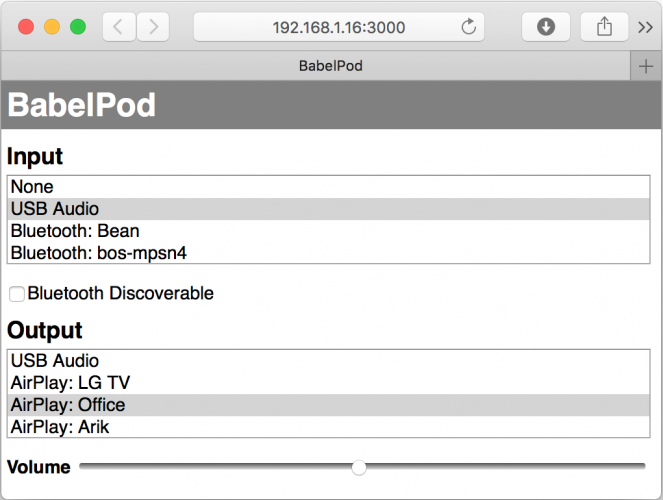The width and height of the screenshot is (663, 500).
Task: Click the forward navigation arrow
Action: tap(152, 27)
